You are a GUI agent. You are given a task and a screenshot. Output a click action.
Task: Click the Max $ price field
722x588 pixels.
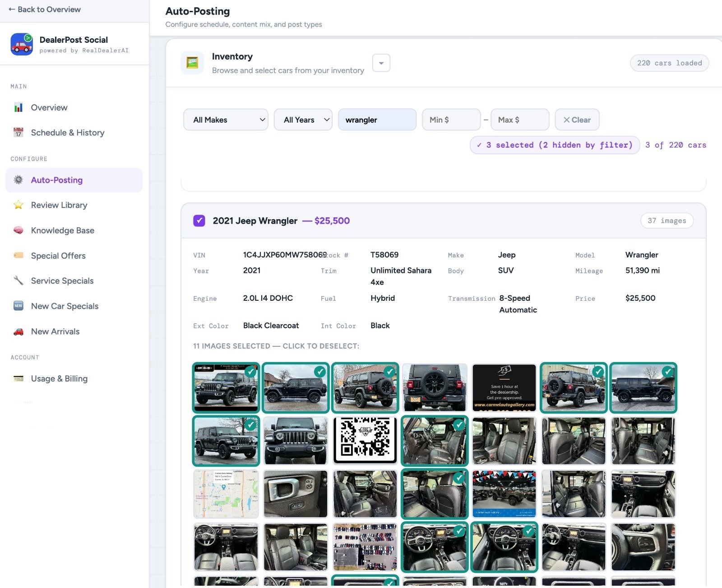pos(520,119)
